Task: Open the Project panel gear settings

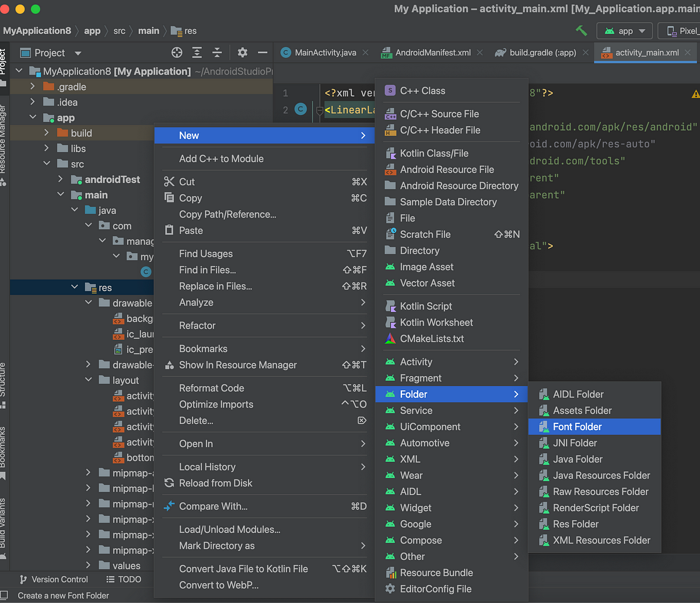Action: [x=243, y=52]
